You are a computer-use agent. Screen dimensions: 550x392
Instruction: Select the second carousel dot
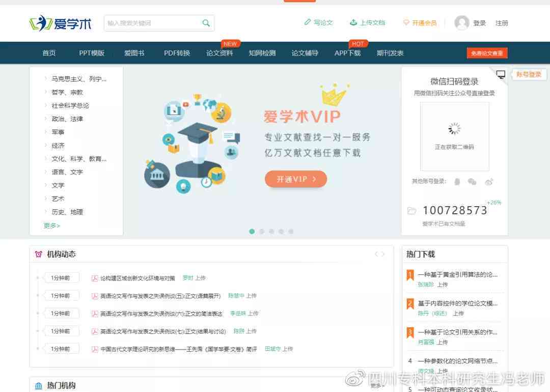point(262,232)
